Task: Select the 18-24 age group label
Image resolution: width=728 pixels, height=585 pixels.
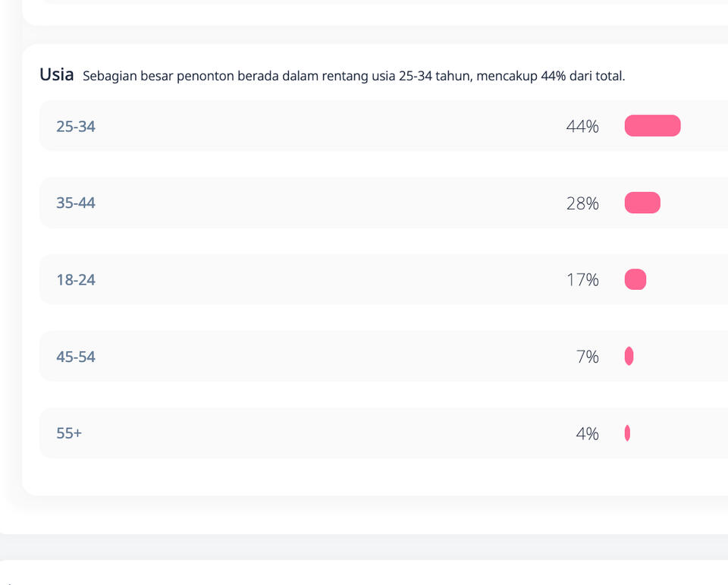Action: pyautogui.click(x=76, y=280)
